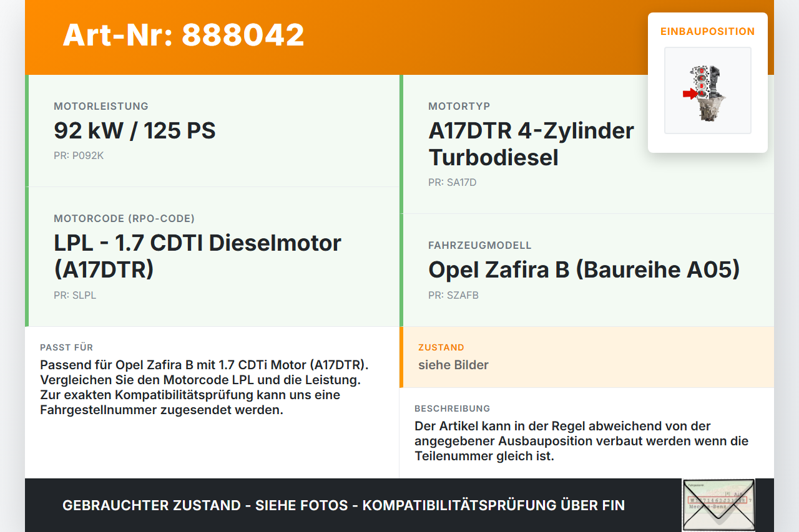Select A17DTR 4-Zylinder Turbodiesel text
The height and width of the screenshot is (532, 799).
click(x=531, y=144)
